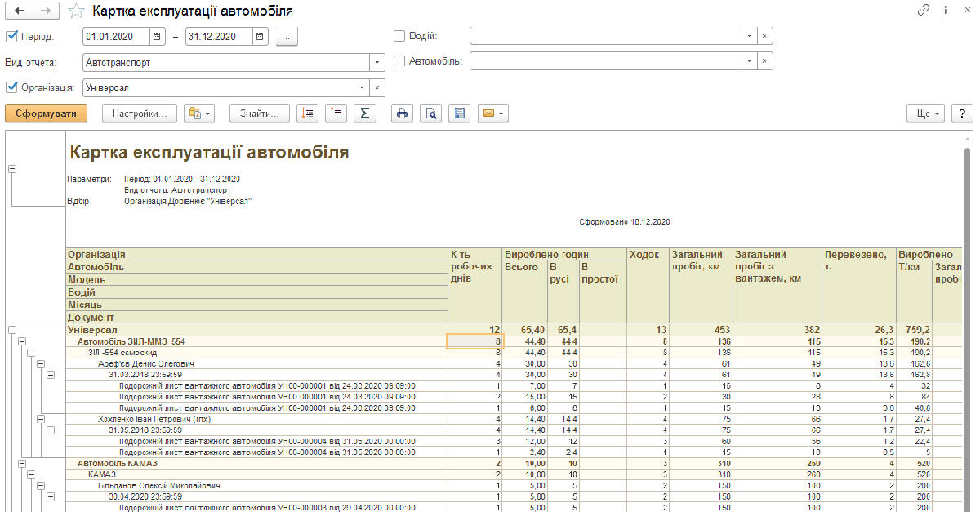Image resolution: width=980 pixels, height=512 pixels.
Task: Open Настройки settings
Action: tap(140, 114)
